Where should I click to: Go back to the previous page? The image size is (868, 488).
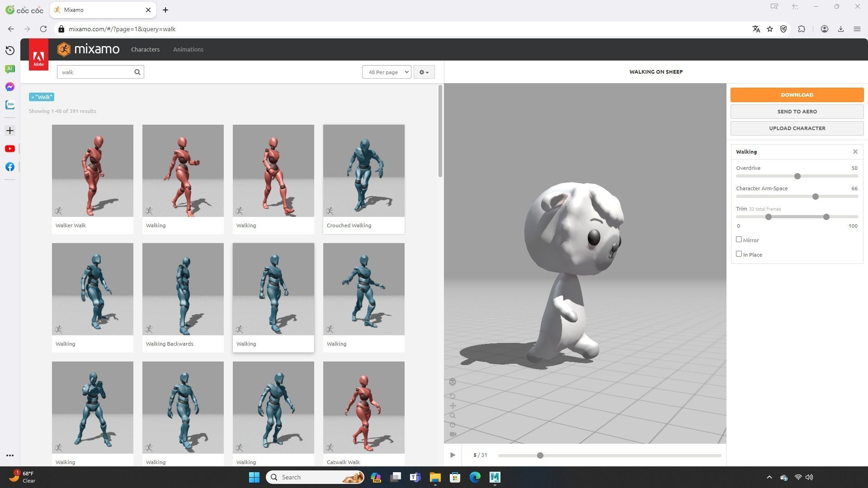11,29
